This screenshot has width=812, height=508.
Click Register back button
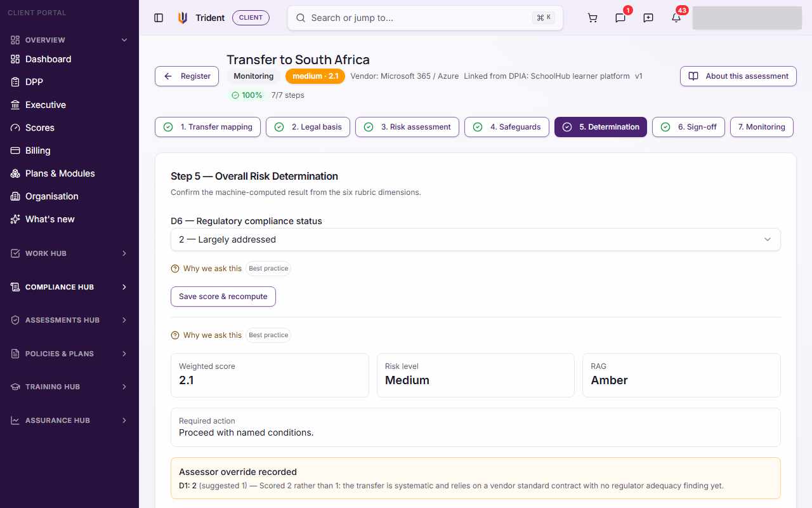tap(187, 76)
